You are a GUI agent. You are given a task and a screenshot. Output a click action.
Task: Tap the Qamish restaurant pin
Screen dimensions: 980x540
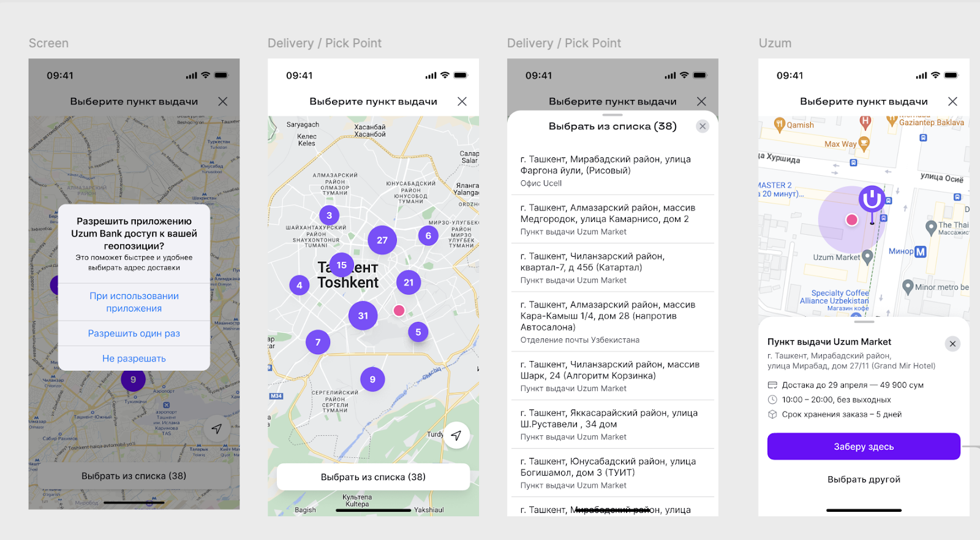(x=779, y=125)
